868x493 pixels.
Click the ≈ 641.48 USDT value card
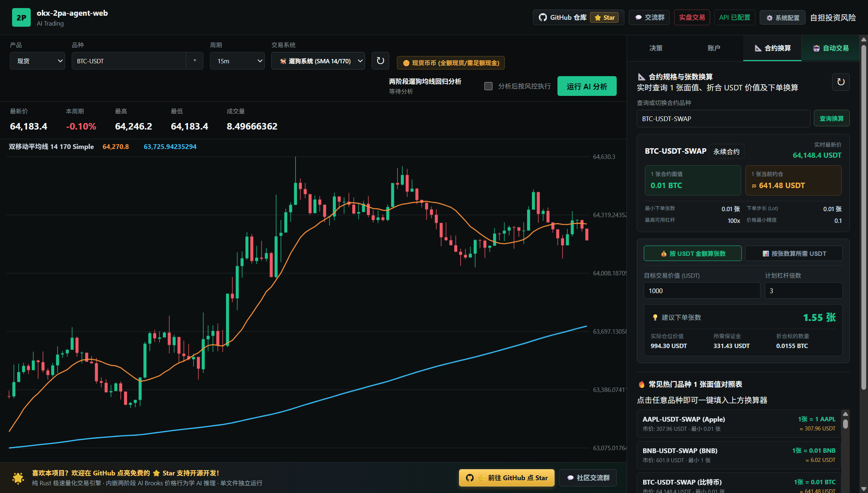(793, 180)
